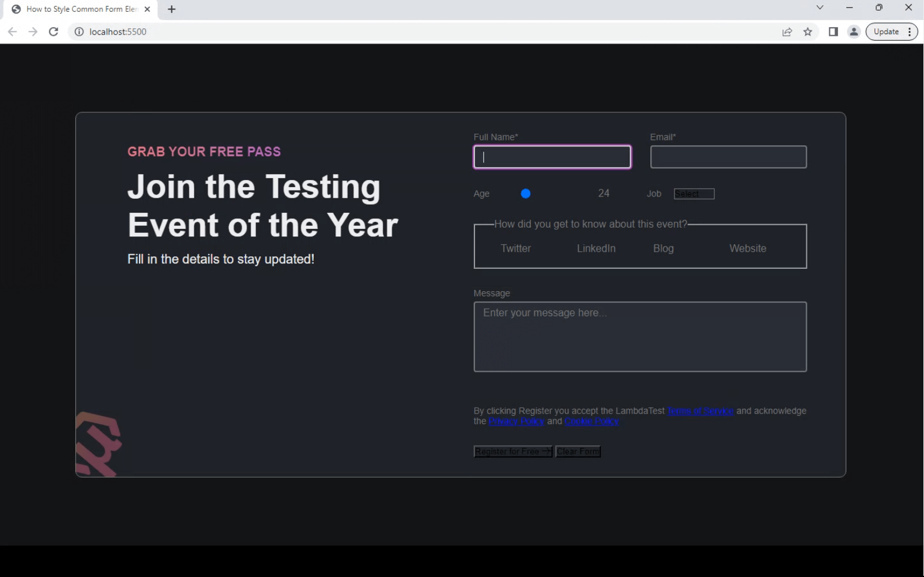Bookmark this page with the star icon
The height and width of the screenshot is (577, 924).
click(x=808, y=32)
